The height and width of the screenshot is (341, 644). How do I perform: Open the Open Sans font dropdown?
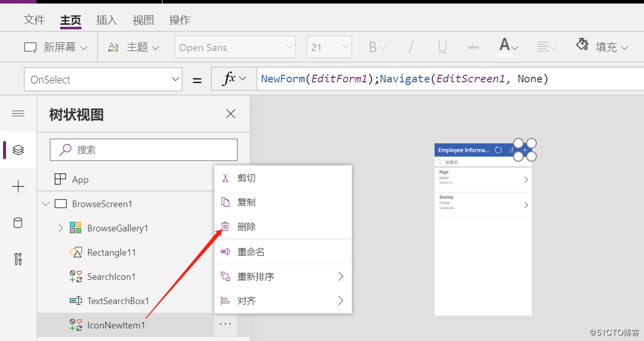pyautogui.click(x=235, y=47)
